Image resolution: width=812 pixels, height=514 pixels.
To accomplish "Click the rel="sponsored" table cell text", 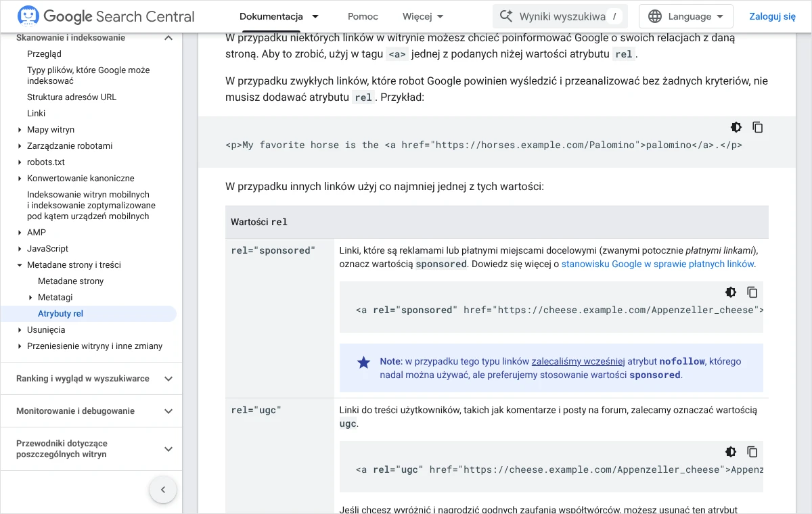I will pos(273,250).
